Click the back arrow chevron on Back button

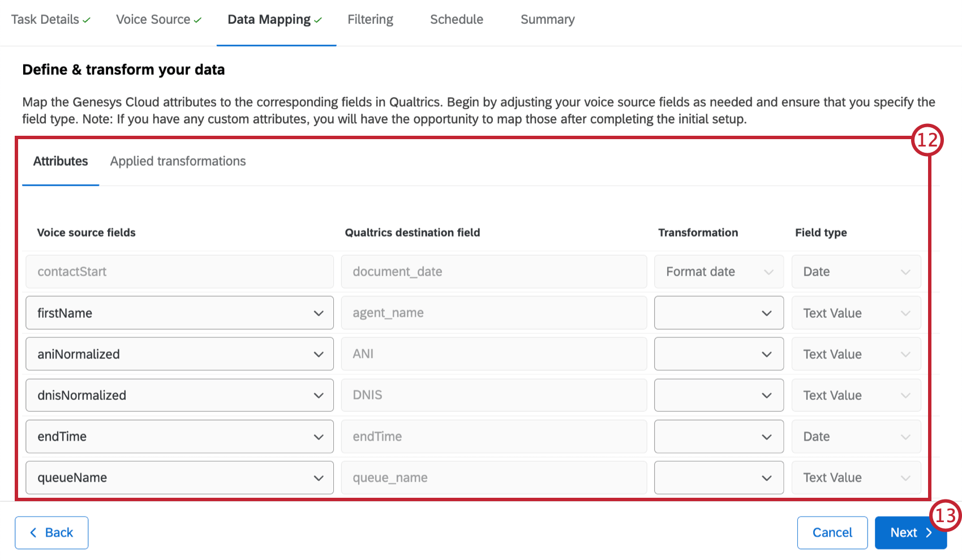[x=34, y=532]
